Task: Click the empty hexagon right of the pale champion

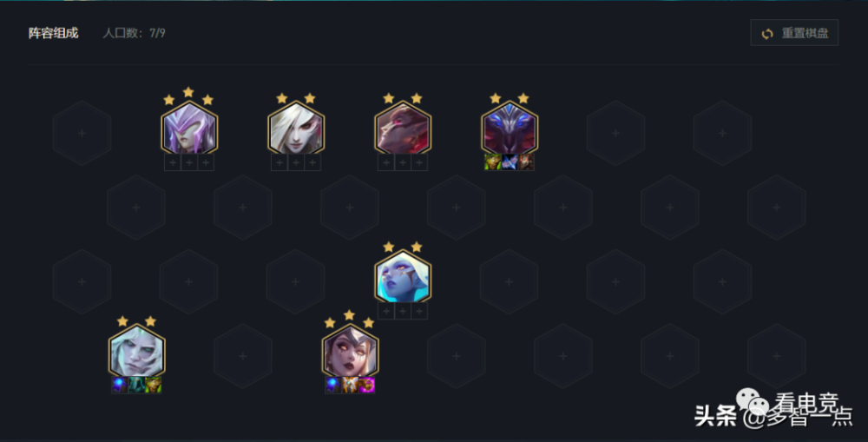Action: pos(243,356)
